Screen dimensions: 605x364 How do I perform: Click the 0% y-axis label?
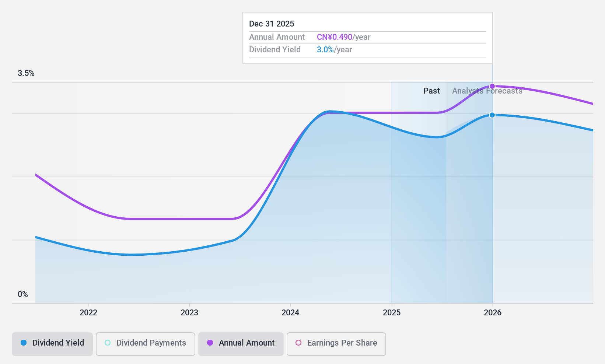pyautogui.click(x=23, y=294)
